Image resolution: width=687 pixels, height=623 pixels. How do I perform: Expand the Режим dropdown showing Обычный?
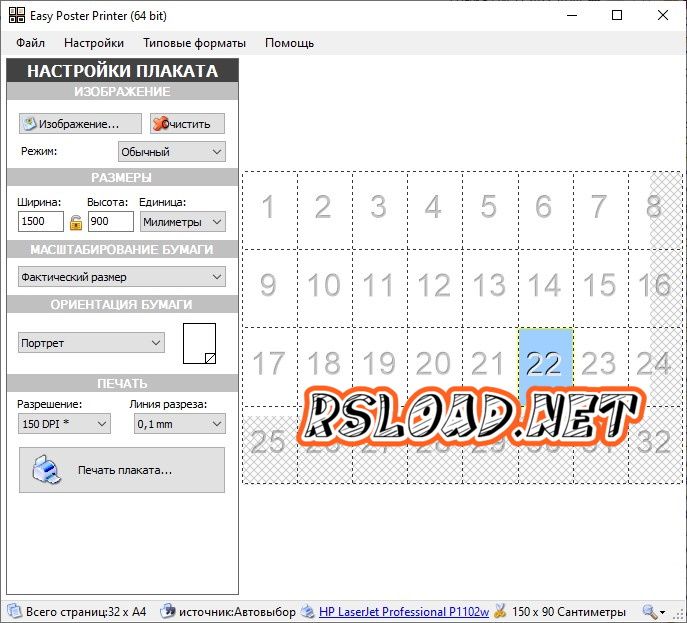(x=172, y=152)
